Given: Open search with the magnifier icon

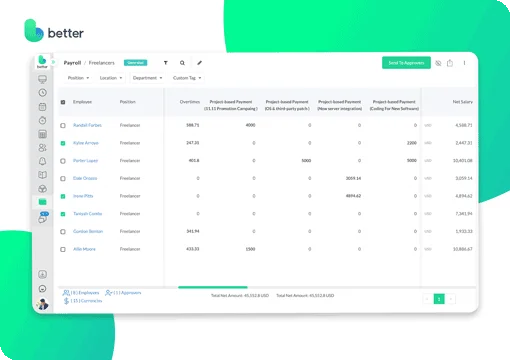Looking at the screenshot, I should 182,63.
